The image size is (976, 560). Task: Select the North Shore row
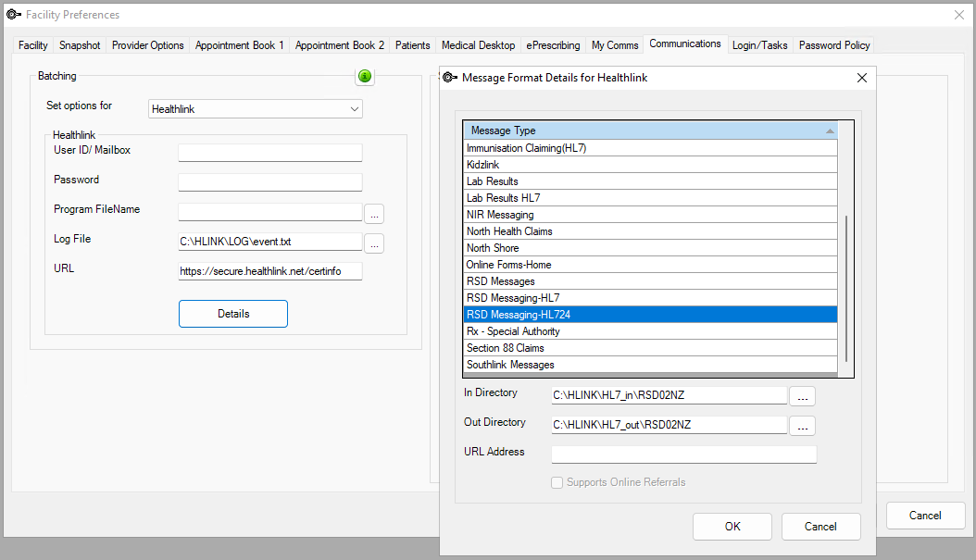click(650, 248)
